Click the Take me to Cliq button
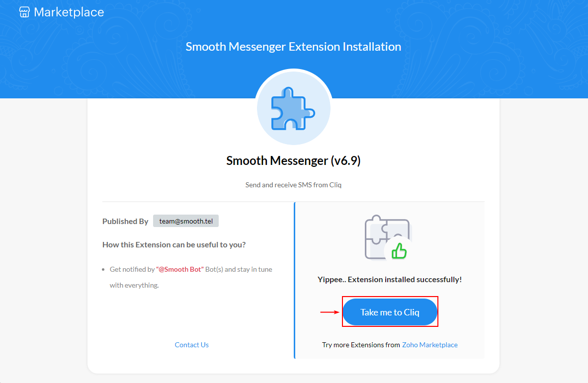 coord(390,312)
